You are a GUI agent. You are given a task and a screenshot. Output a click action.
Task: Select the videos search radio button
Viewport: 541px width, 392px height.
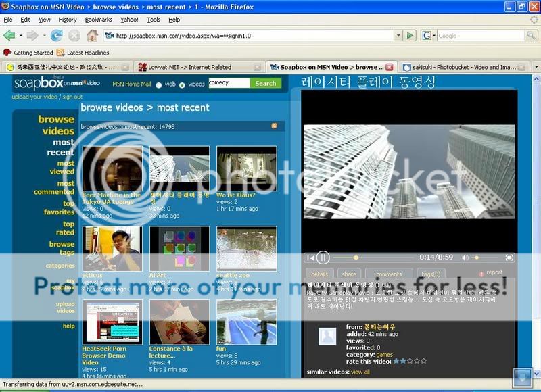tap(182, 85)
